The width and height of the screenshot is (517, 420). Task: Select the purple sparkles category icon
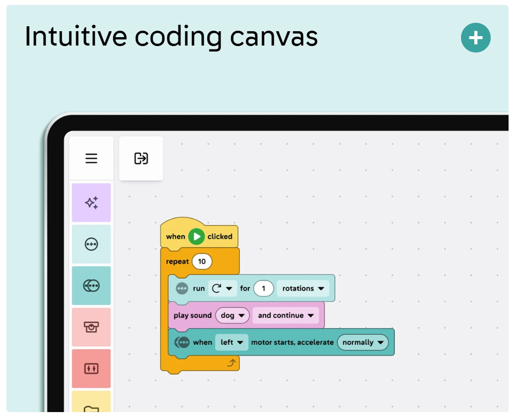[x=91, y=203]
